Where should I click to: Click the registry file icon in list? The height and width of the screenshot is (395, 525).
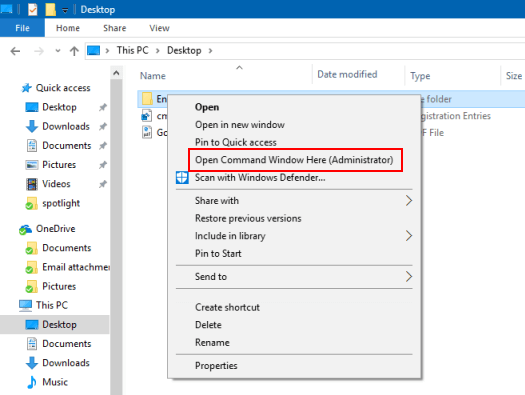pos(147,116)
